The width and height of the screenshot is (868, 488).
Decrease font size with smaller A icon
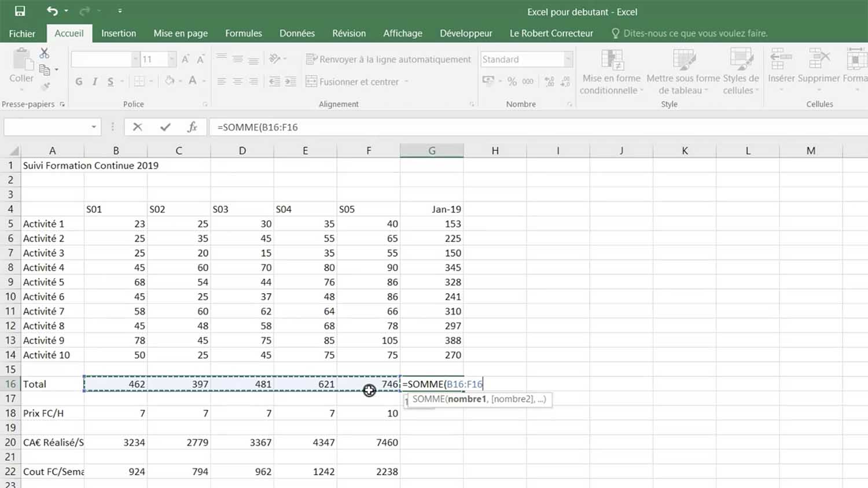(200, 59)
